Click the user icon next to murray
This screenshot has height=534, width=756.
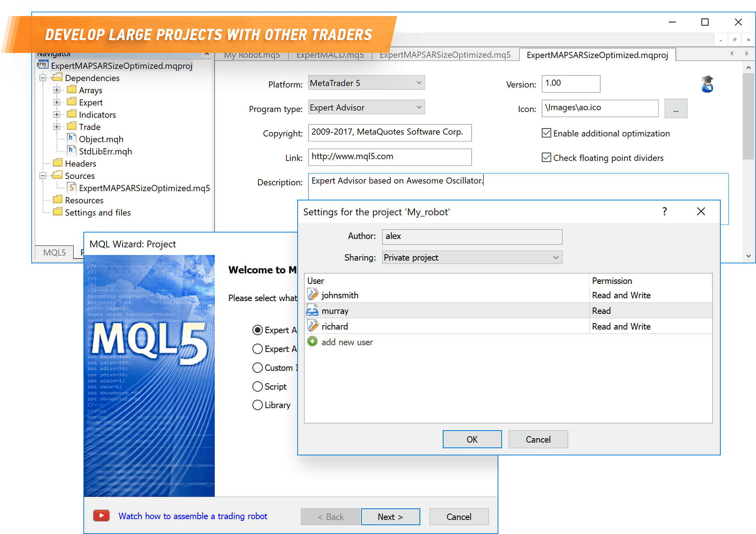tap(313, 310)
